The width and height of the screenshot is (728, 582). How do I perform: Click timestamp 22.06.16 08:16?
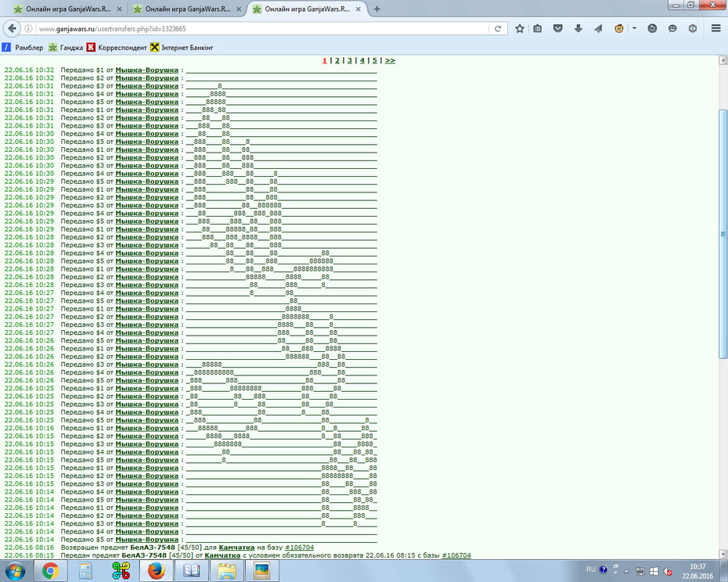(29, 548)
